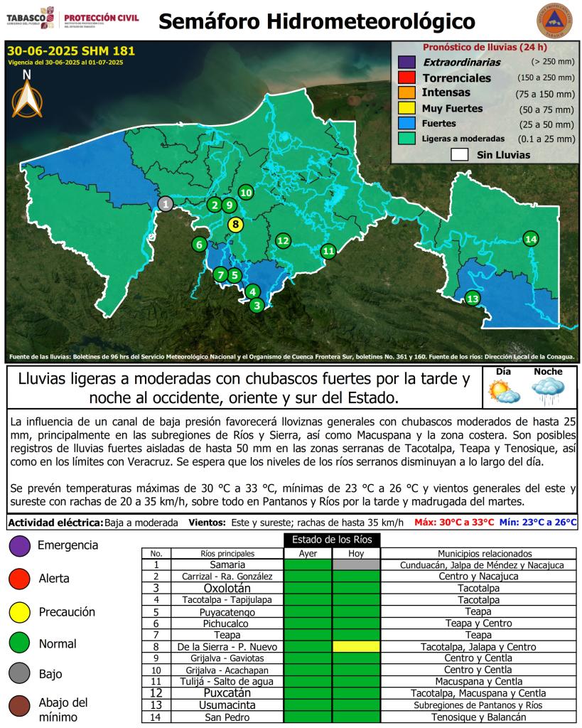Click the Hoy column header

(x=356, y=554)
